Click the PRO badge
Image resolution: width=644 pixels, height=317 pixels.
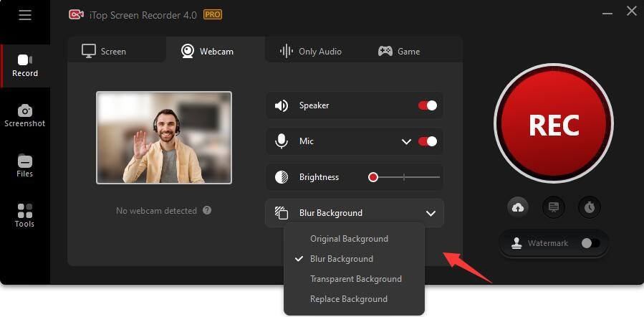[213, 15]
